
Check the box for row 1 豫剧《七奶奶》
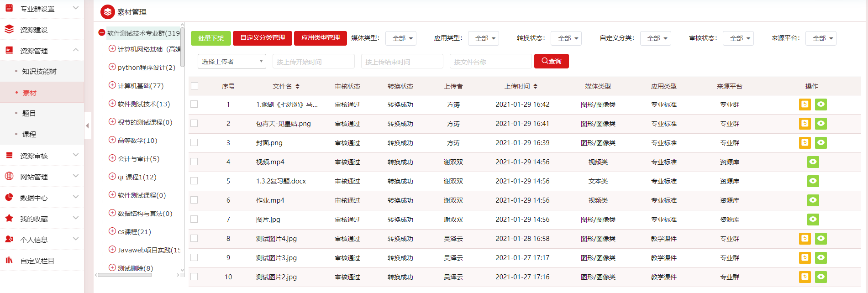(x=194, y=104)
